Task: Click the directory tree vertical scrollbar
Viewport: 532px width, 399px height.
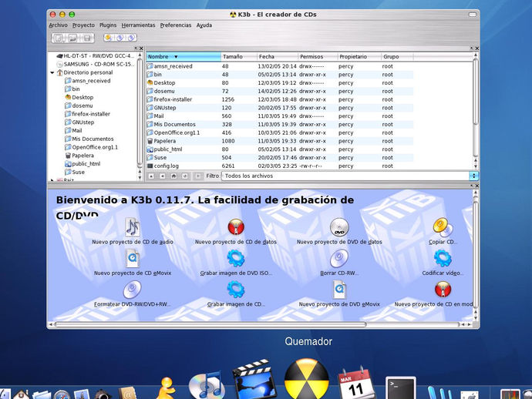Action: click(140, 112)
